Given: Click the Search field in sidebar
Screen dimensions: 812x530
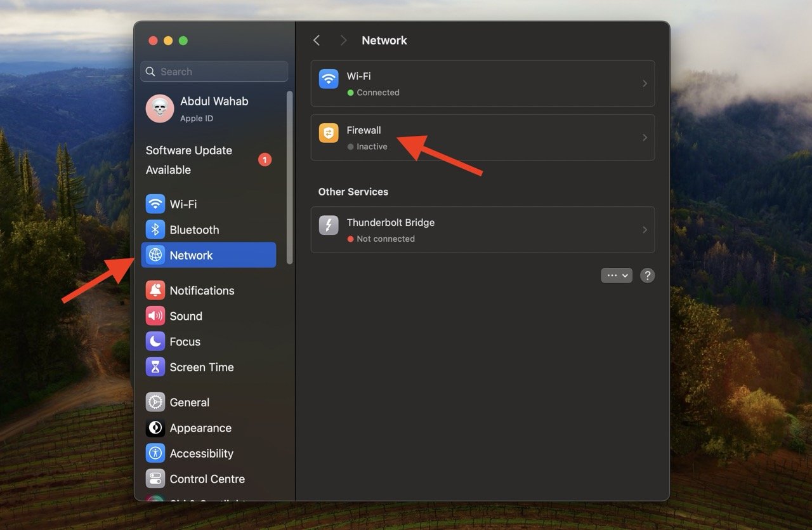Looking at the screenshot, I should [214, 72].
